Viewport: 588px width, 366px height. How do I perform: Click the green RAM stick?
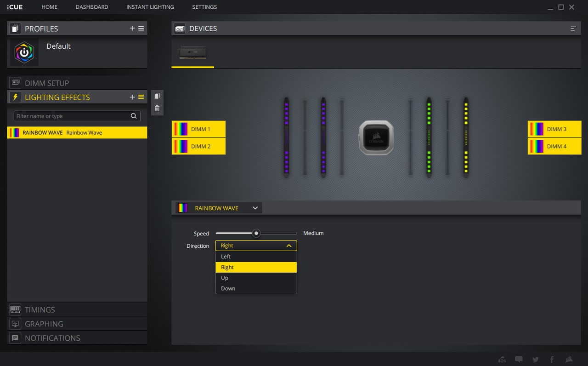click(x=429, y=137)
